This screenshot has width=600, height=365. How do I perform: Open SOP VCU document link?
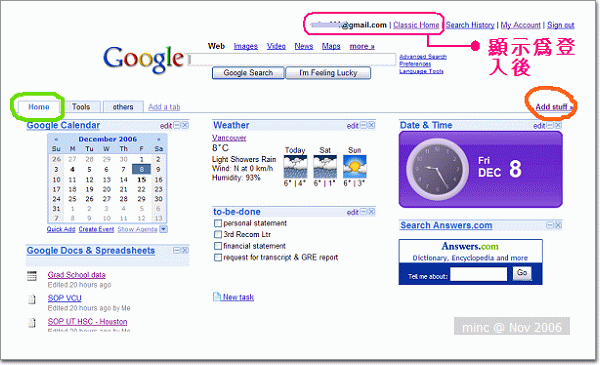[64, 298]
